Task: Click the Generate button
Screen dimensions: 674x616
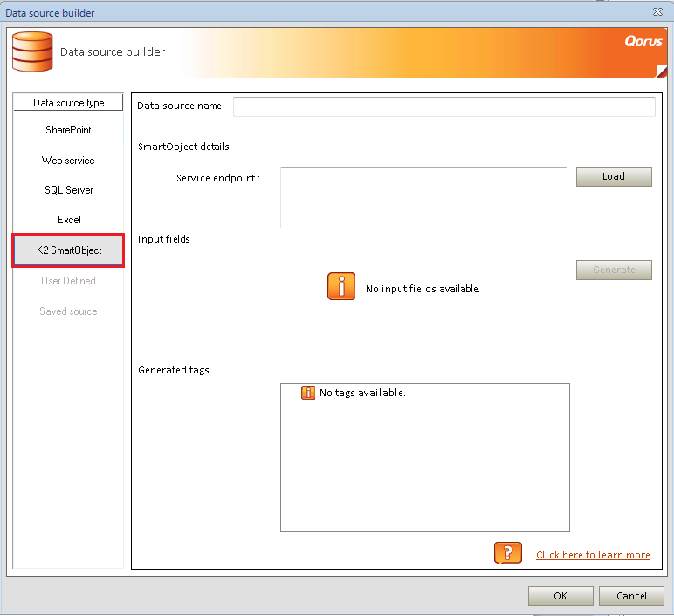Action: 614,270
